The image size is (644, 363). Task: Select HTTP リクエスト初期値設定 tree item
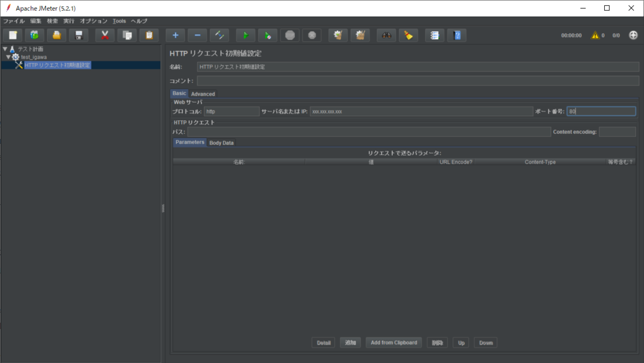click(x=57, y=65)
